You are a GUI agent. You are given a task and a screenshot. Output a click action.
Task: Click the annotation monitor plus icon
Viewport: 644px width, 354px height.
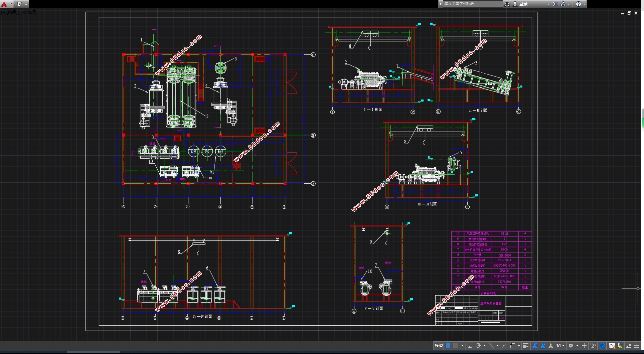(584, 346)
